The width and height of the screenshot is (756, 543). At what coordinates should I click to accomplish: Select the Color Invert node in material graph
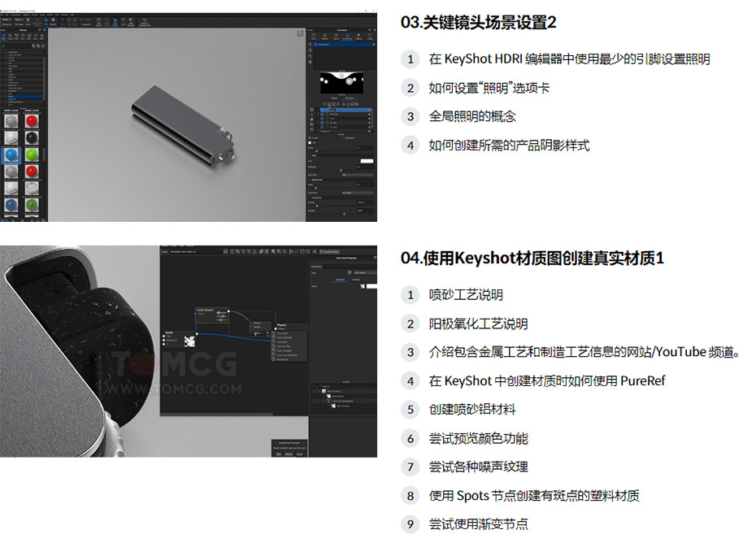click(211, 315)
